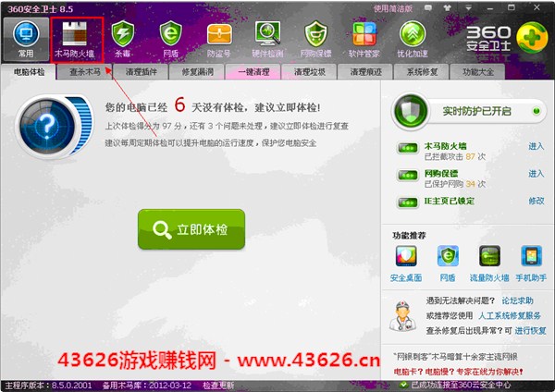Toggle the IE主页已锁定 green switch

click(x=407, y=202)
